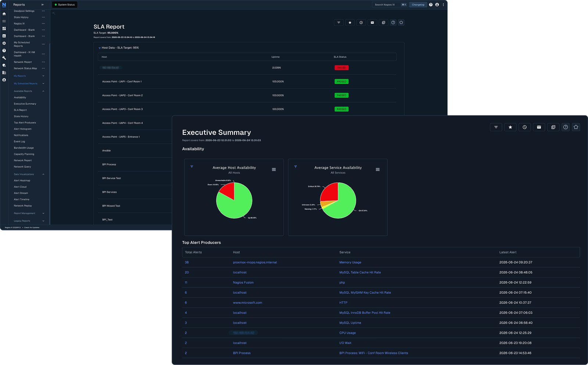
Task: Click the Search Nagios XI field
Action: 390,5
